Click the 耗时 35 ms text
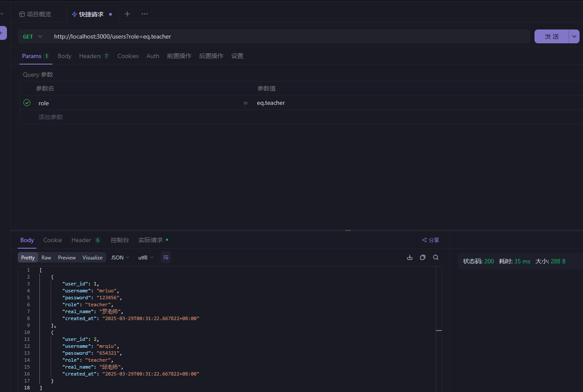The height and width of the screenshot is (392, 583). [x=515, y=261]
